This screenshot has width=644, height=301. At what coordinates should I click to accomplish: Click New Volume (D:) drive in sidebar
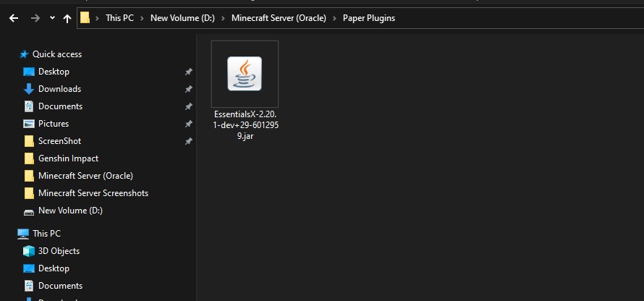70,211
